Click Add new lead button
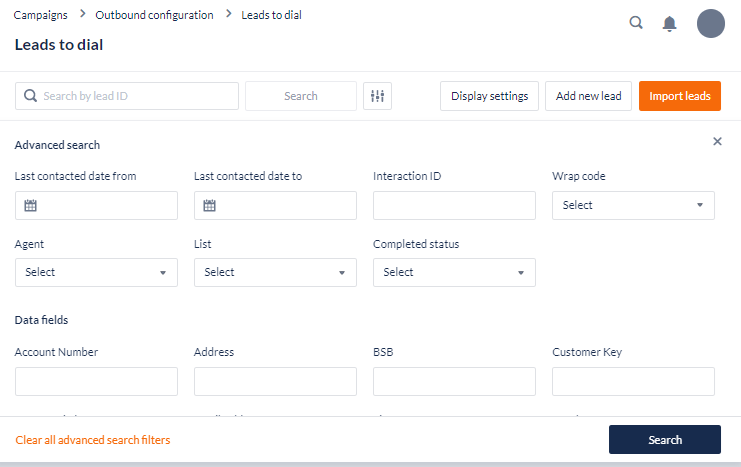The height and width of the screenshot is (467, 741). click(588, 96)
